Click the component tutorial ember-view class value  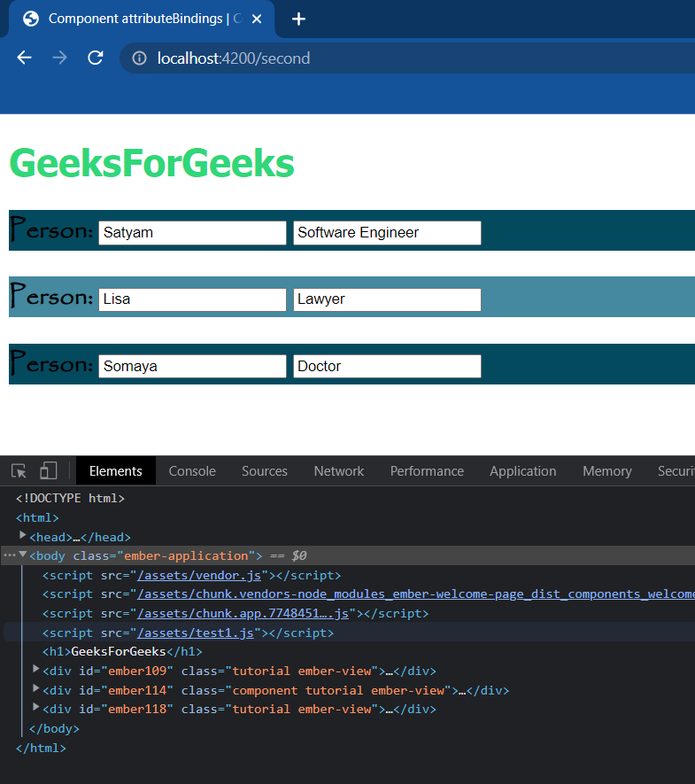click(338, 690)
